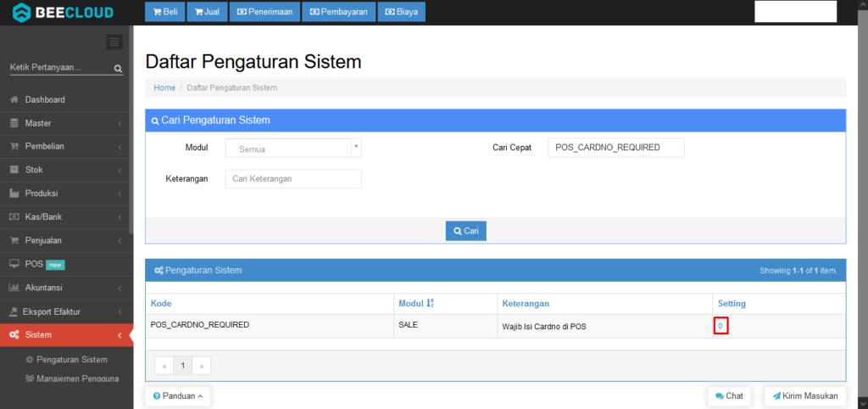The image size is (868, 409).
Task: Click next page arrow in pagination
Action: (202, 366)
